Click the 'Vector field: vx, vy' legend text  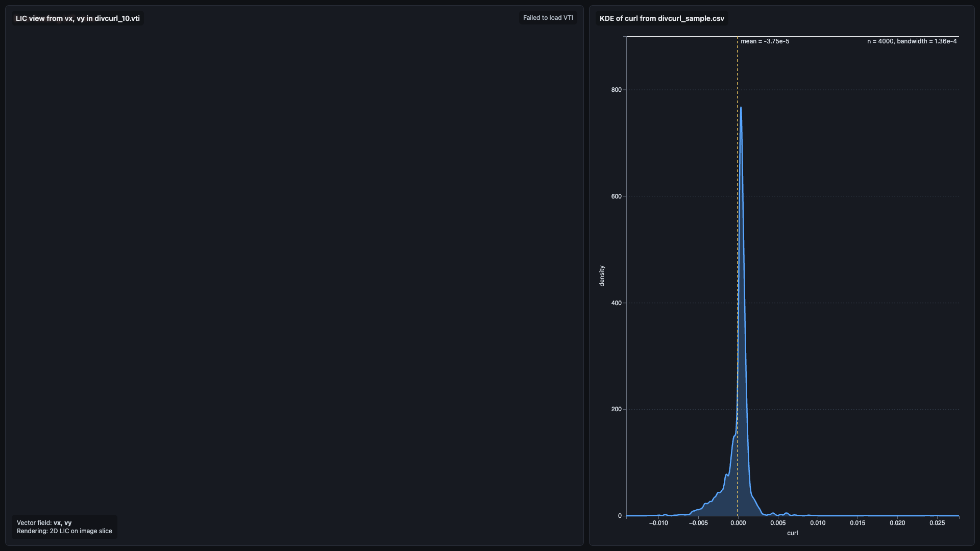click(44, 523)
